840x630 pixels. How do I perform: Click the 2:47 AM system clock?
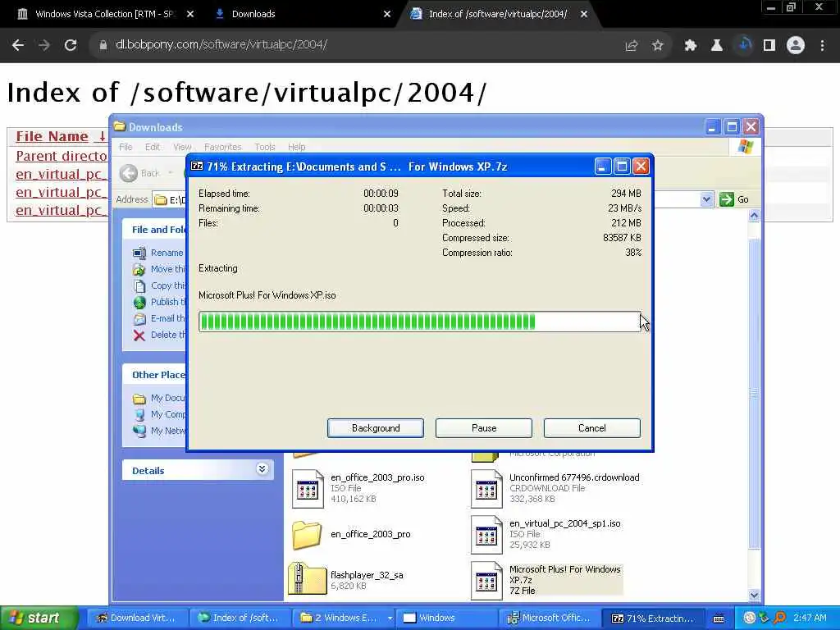810,618
